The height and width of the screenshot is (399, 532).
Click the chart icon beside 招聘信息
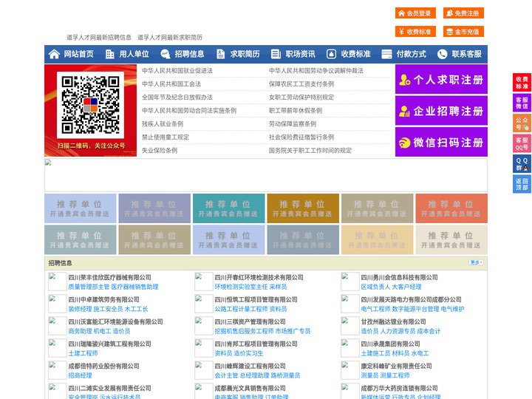(x=165, y=54)
